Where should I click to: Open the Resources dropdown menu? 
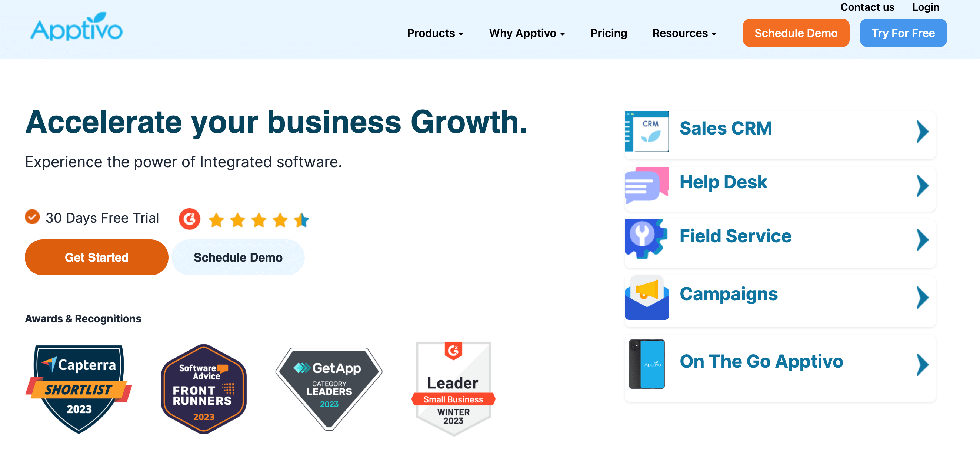click(x=684, y=33)
